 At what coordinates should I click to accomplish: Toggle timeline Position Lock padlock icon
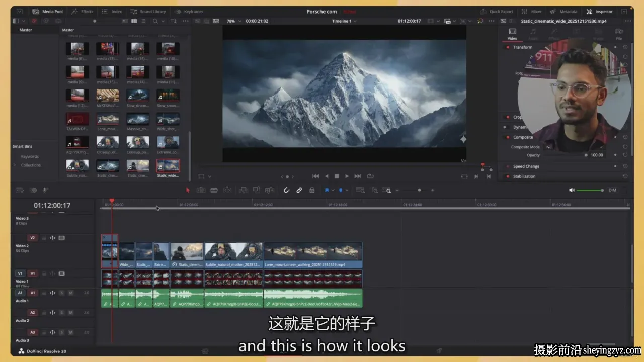tap(312, 190)
